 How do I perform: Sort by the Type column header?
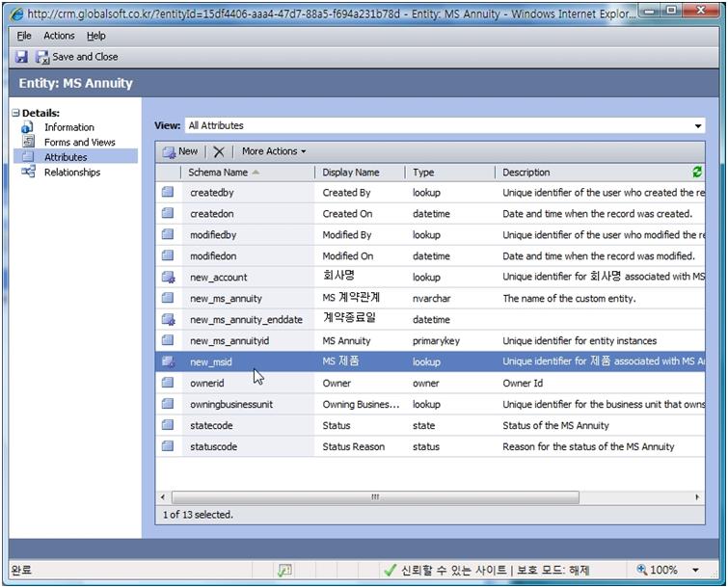pyautogui.click(x=423, y=173)
